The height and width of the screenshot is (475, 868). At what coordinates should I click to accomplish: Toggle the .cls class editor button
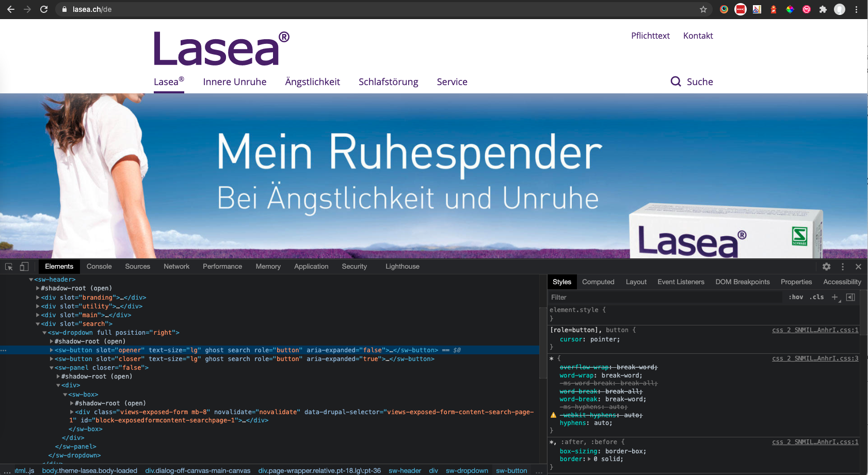pyautogui.click(x=816, y=297)
